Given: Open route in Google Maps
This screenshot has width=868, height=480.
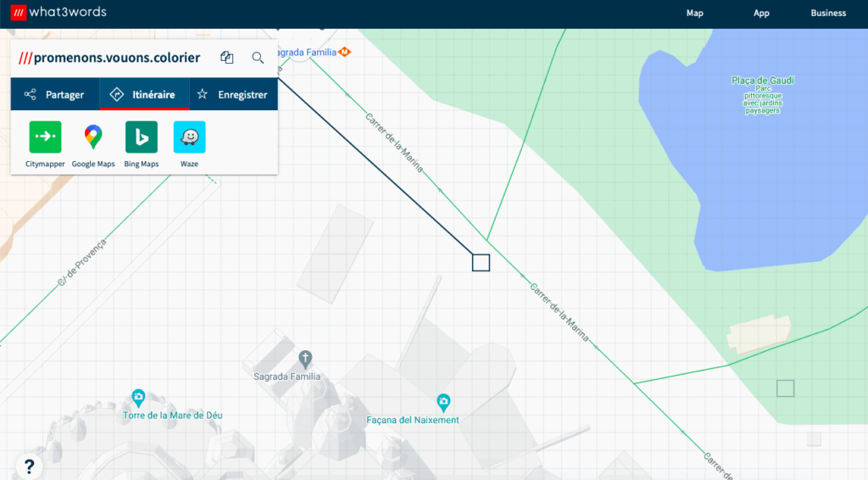Looking at the screenshot, I should pos(93,137).
